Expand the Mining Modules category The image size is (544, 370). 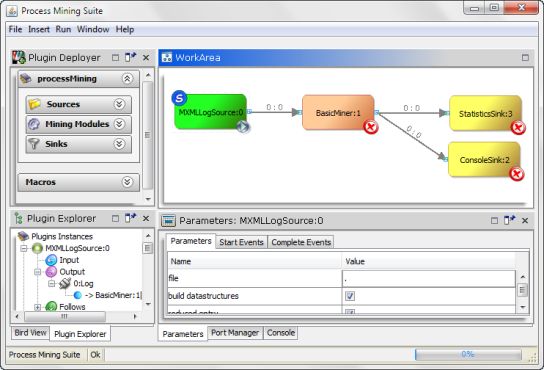click(x=119, y=124)
